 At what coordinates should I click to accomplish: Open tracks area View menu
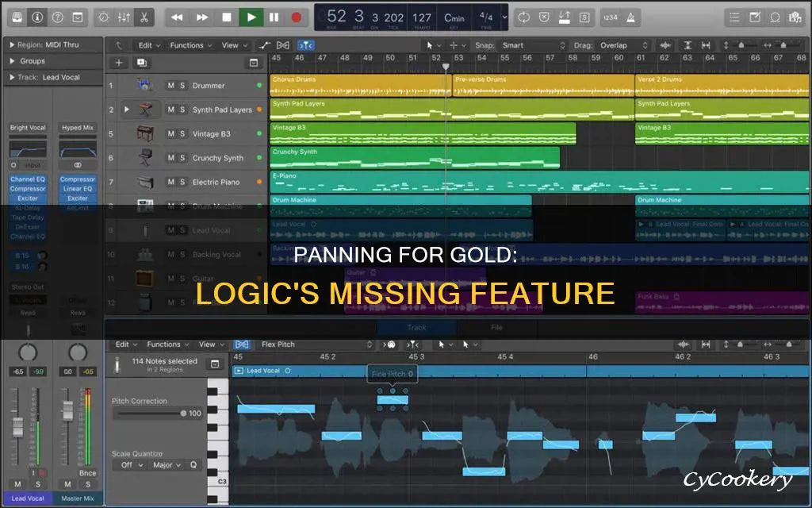[x=234, y=45]
